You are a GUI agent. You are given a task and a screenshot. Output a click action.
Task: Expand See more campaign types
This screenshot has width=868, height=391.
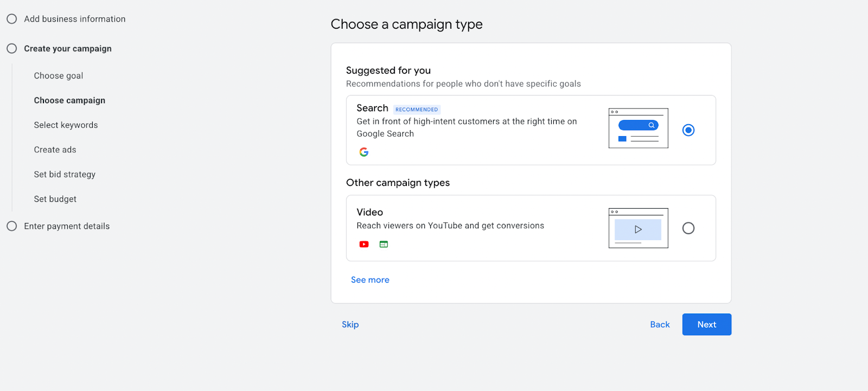coord(370,279)
